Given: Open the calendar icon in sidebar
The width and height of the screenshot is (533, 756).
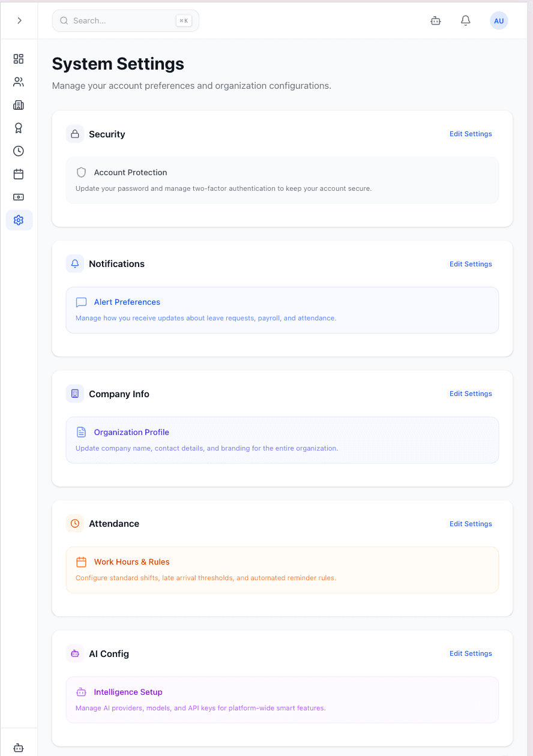Looking at the screenshot, I should [x=19, y=174].
